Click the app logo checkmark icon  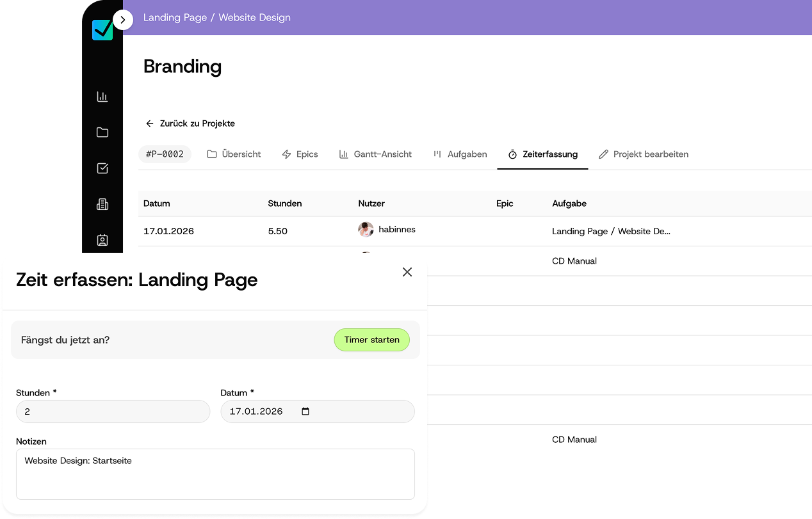coord(102,30)
